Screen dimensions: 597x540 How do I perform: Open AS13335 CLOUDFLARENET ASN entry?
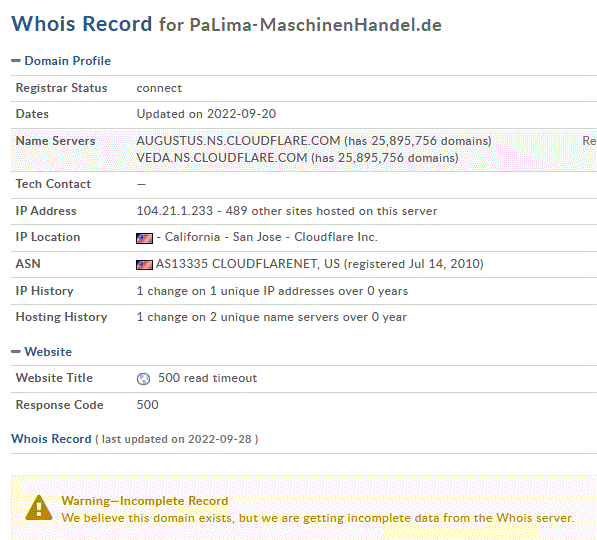(x=247, y=264)
